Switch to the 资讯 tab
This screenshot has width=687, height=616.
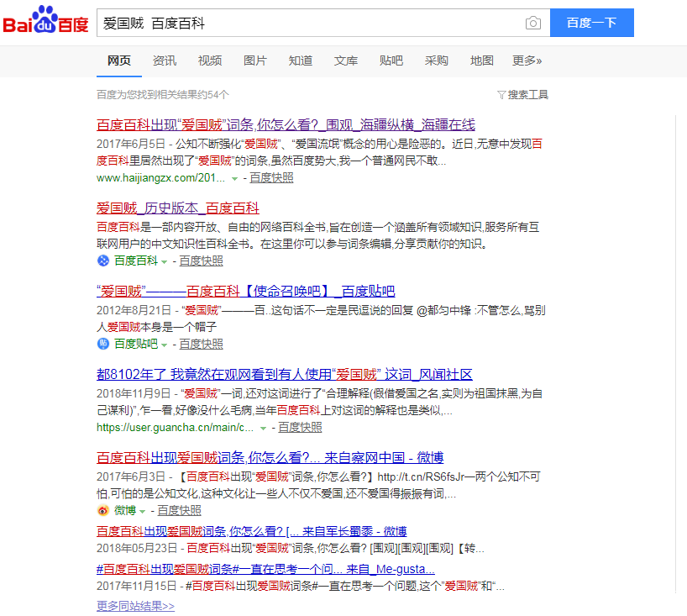point(165,61)
